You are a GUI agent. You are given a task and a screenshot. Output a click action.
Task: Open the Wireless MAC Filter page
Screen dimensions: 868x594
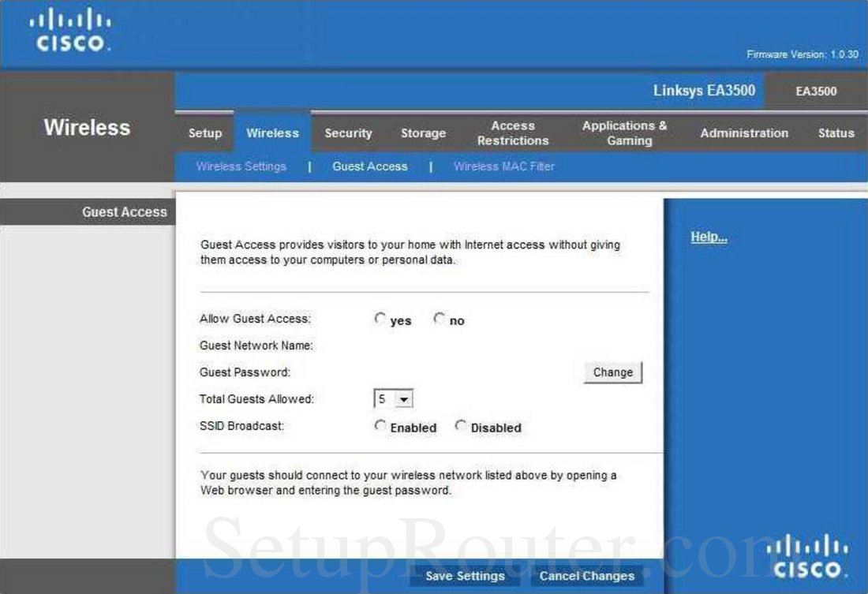coord(504,166)
